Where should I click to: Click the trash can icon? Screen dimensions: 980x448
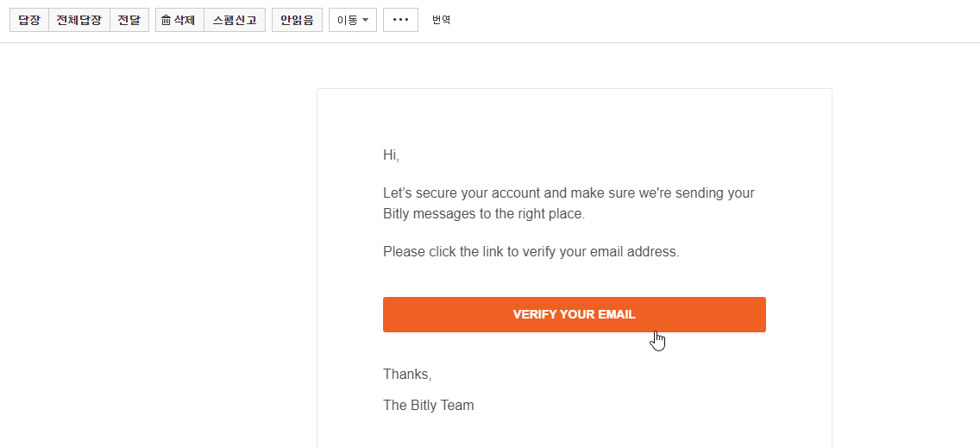166,20
